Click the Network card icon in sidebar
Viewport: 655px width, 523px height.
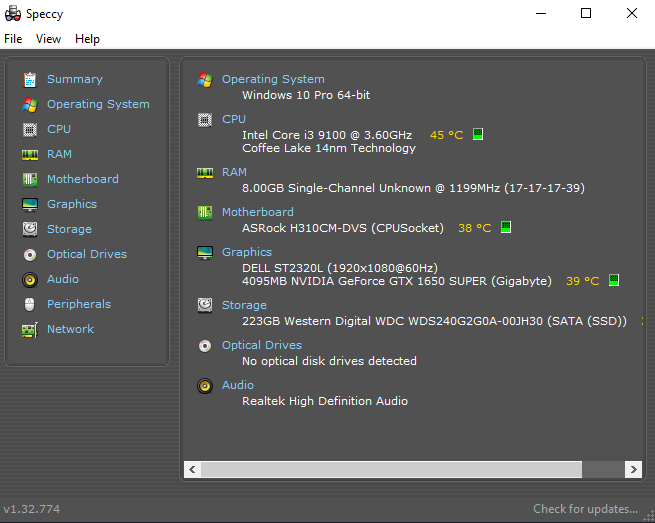click(30, 330)
